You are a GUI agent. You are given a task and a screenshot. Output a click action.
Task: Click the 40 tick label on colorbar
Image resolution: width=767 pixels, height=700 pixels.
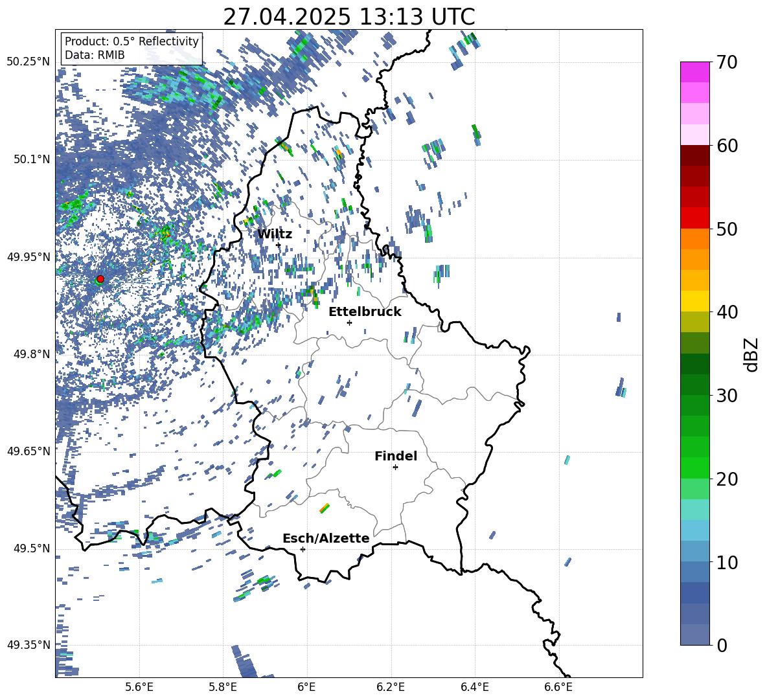[x=727, y=312]
